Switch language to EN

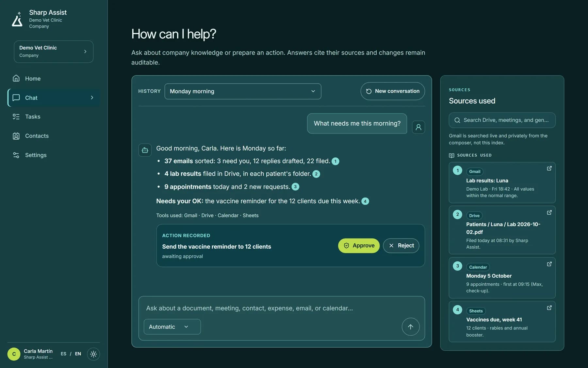coord(78,354)
